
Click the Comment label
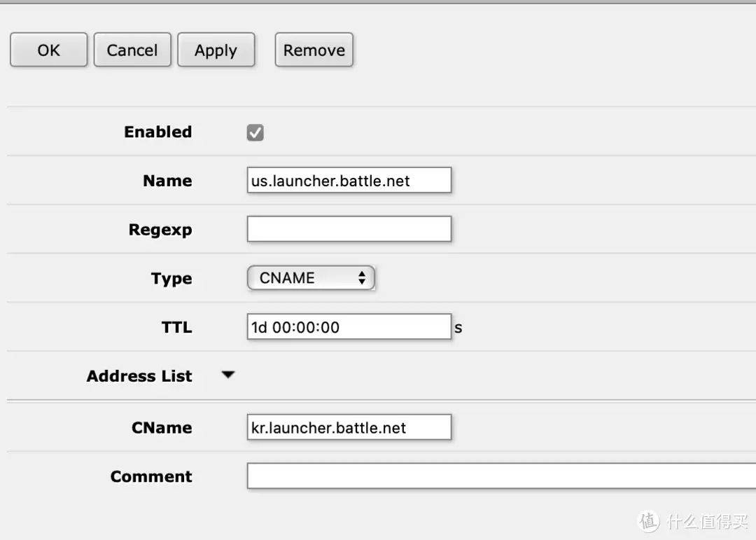pyautogui.click(x=150, y=477)
